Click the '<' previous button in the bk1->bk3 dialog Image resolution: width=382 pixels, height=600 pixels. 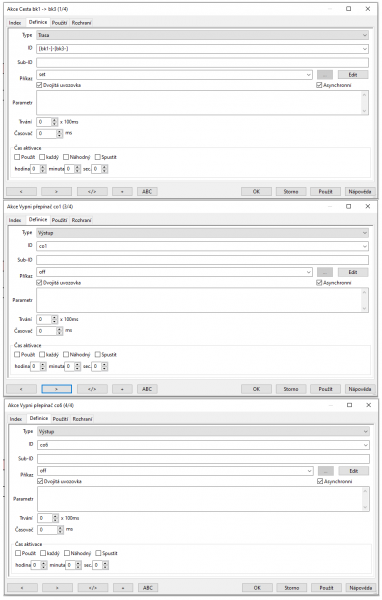point(21,191)
